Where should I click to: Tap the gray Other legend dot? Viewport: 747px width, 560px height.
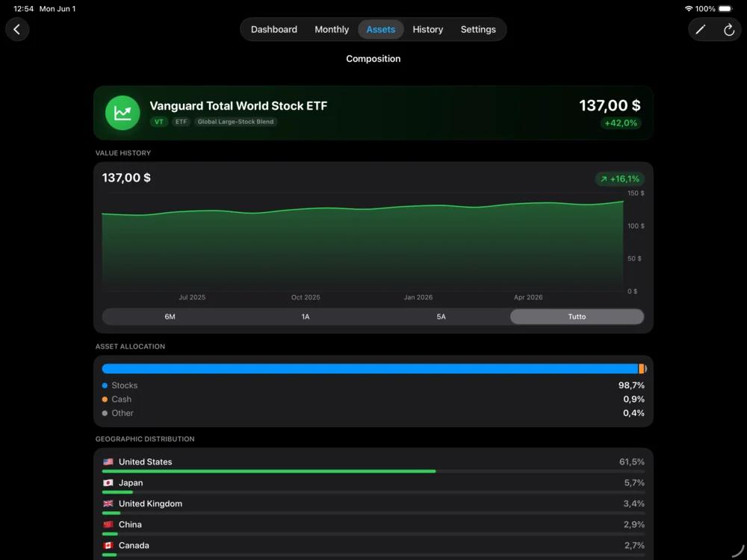click(x=105, y=414)
